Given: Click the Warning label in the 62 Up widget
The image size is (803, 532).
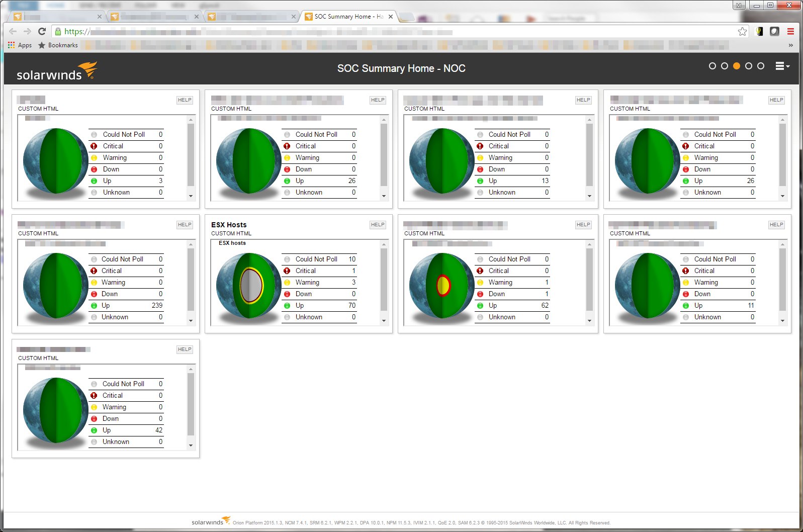Looking at the screenshot, I should click(500, 283).
